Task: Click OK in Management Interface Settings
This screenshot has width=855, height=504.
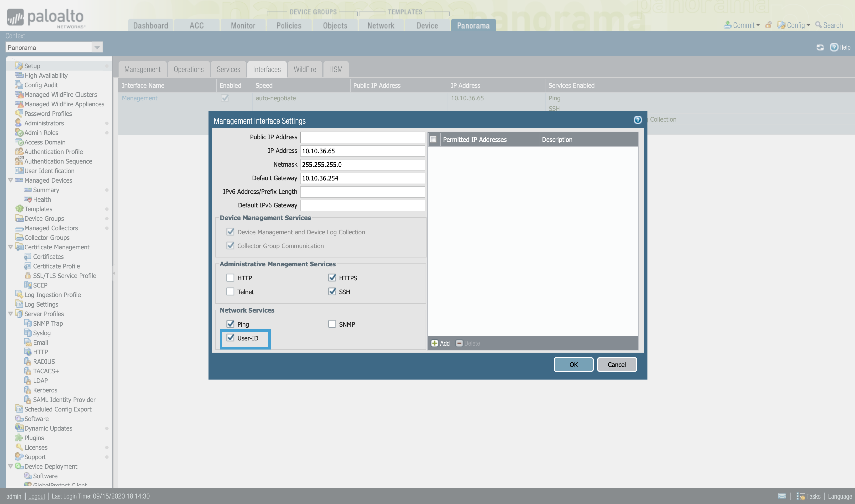Action: click(x=573, y=365)
